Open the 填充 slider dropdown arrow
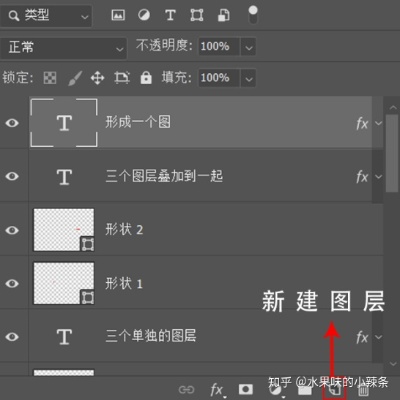The height and width of the screenshot is (400, 400). click(x=248, y=79)
